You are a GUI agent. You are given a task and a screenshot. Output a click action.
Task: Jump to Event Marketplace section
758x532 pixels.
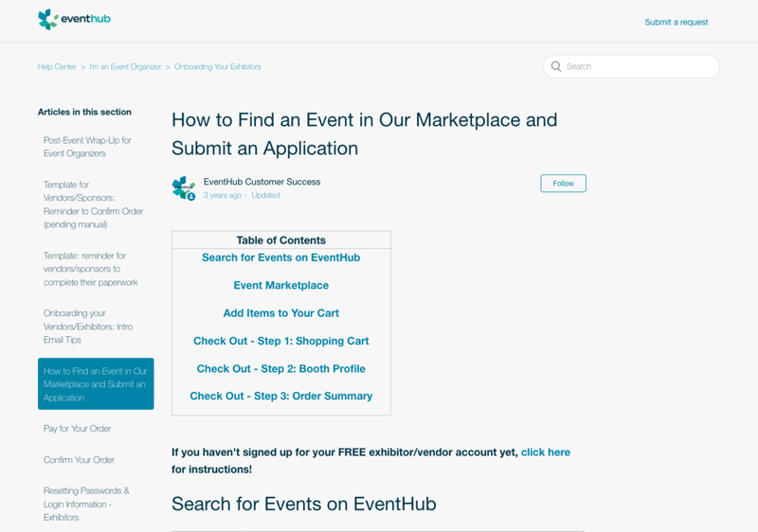[280, 285]
